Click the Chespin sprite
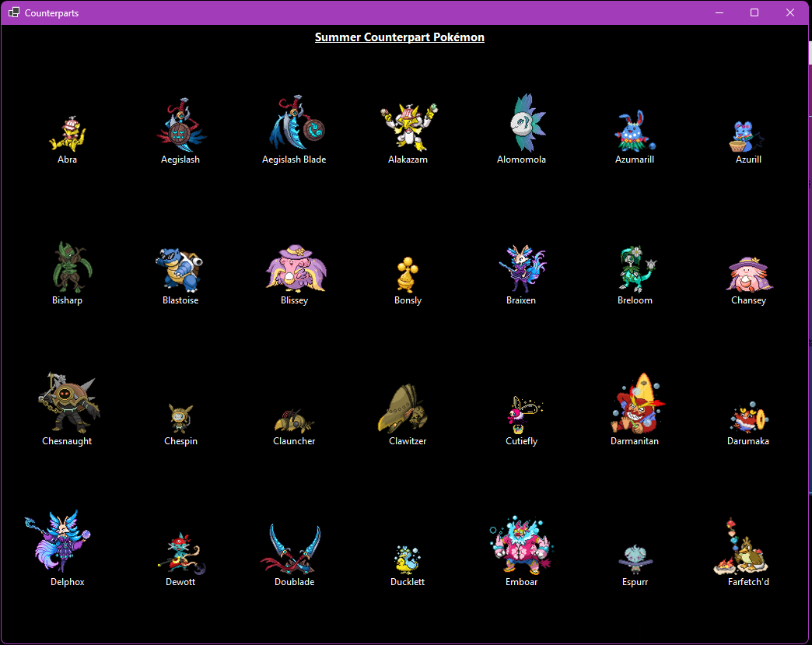812x645 pixels. click(x=180, y=418)
